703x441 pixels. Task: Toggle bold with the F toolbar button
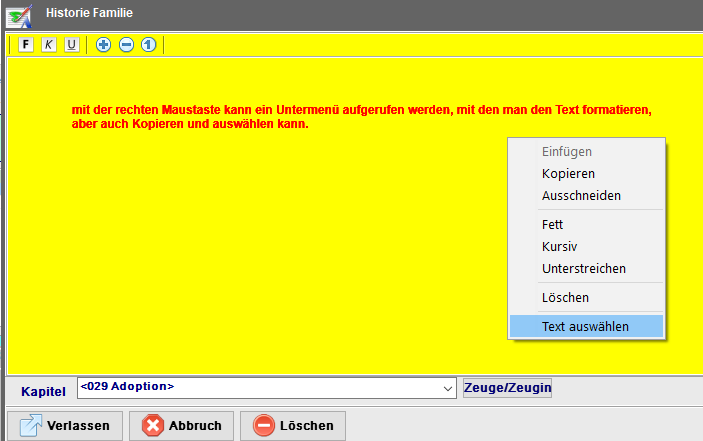26,45
